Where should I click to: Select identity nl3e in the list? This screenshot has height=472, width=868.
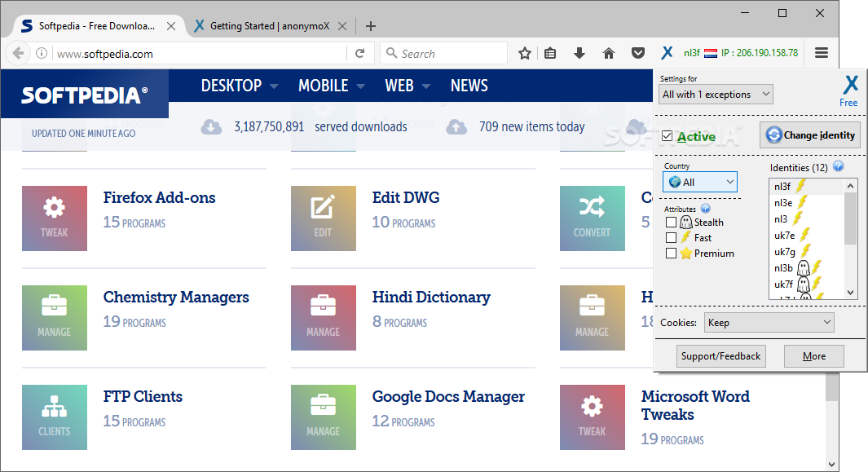coord(806,203)
